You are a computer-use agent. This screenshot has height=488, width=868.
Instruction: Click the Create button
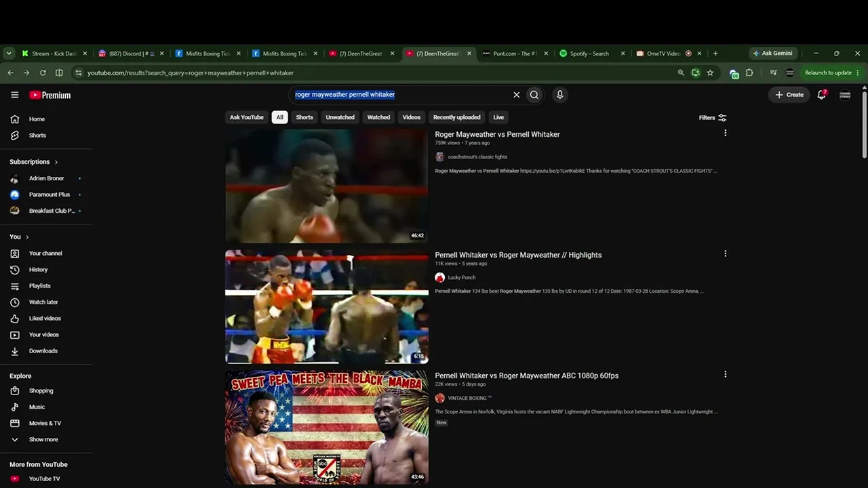[789, 95]
